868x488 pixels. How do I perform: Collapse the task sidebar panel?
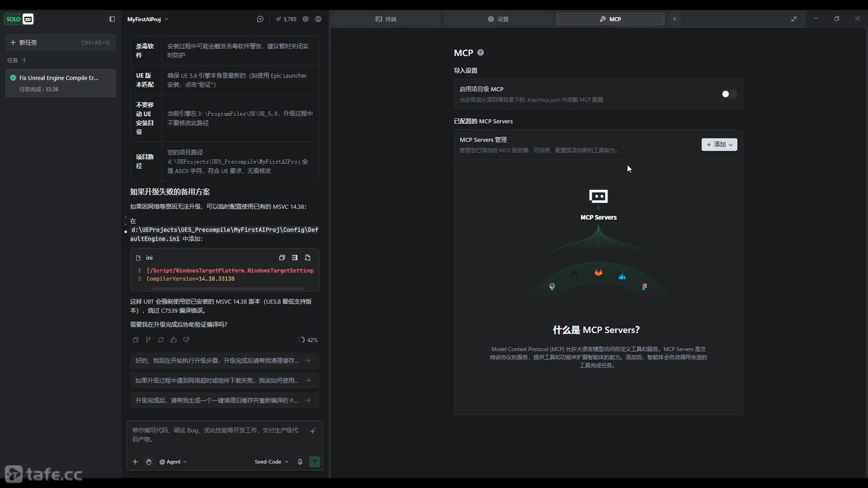[112, 19]
